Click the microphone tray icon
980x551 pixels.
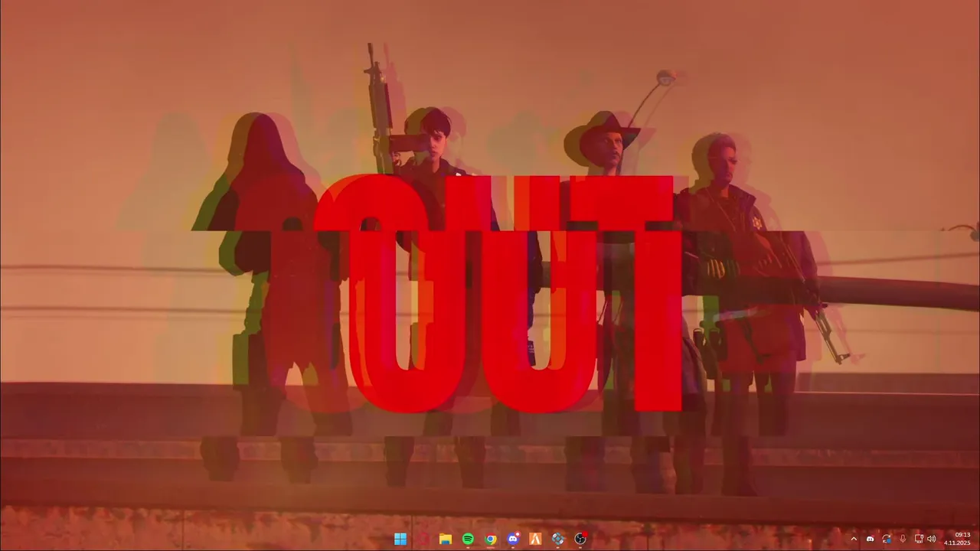pyautogui.click(x=903, y=539)
